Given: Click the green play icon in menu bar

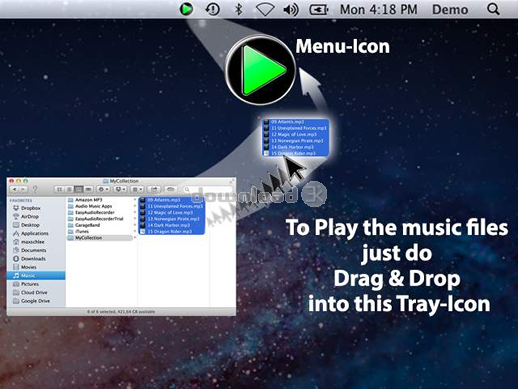Looking at the screenshot, I should click(x=186, y=9).
